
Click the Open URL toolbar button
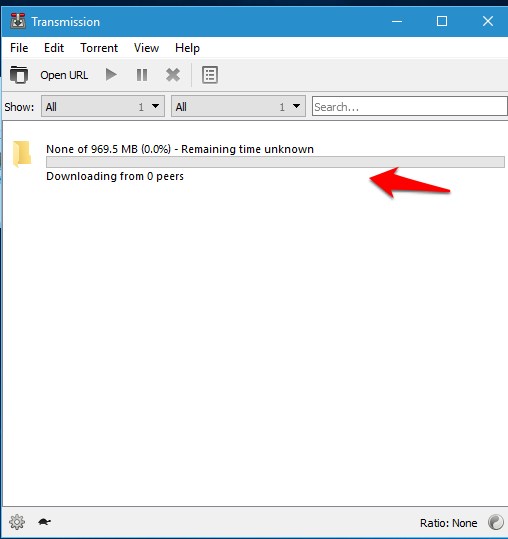tap(64, 75)
